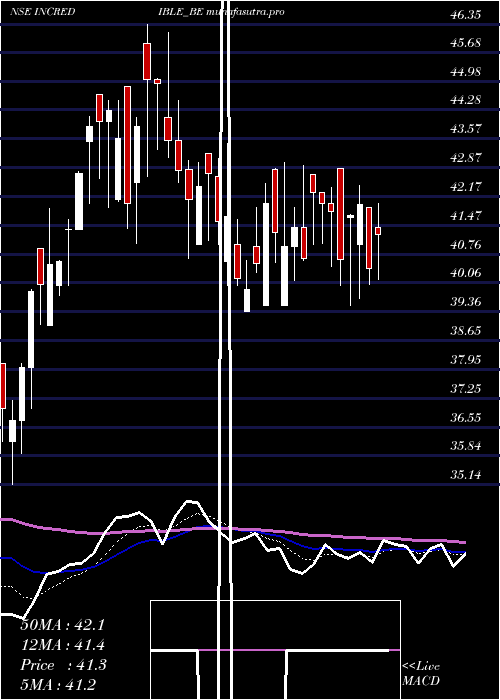This screenshot has height=700, width=500.
Task: Click the 35.84 price axis label
Action: [466, 446]
